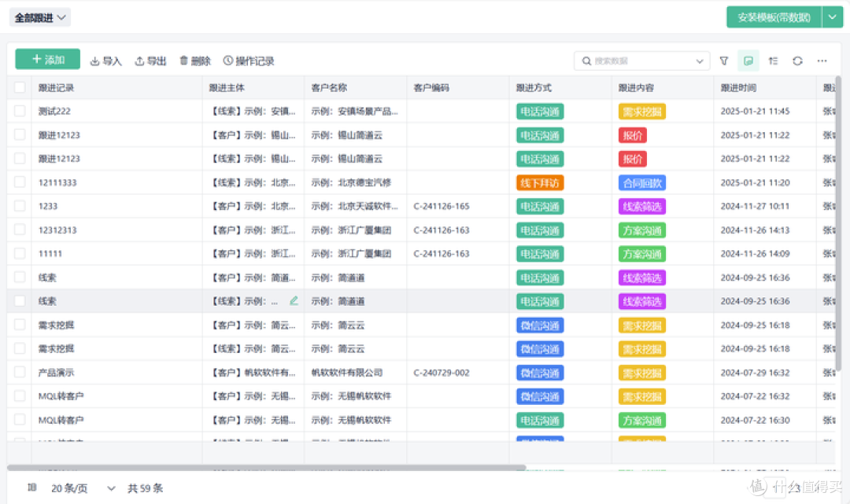Check the checkbox of the 测试222 row
Screen dimensions: 850x504
click(19, 111)
